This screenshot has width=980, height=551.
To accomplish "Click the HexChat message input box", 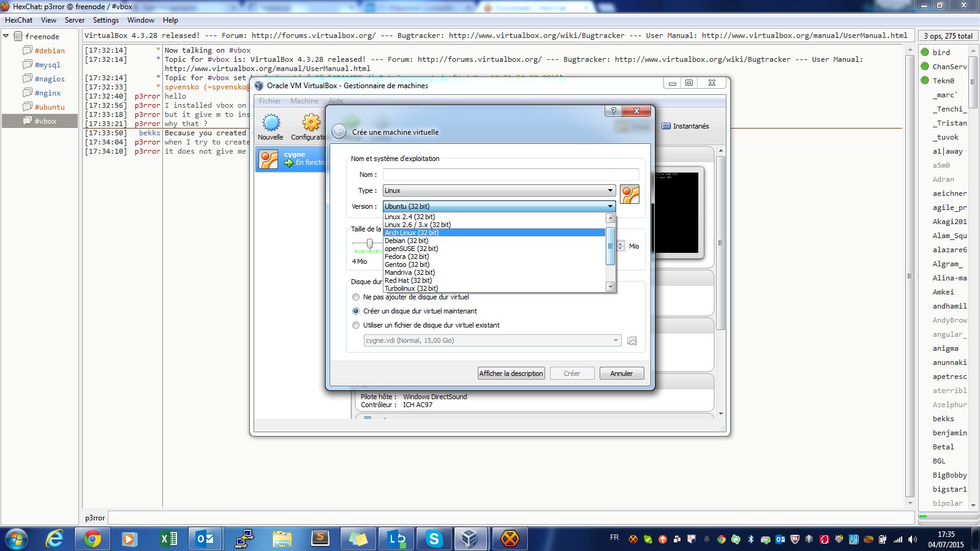I will pyautogui.click(x=510, y=518).
